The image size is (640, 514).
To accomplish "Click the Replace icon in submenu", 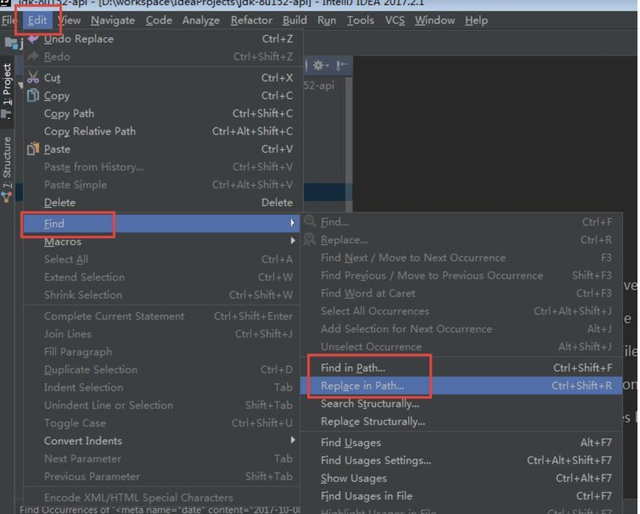I will 310,239.
